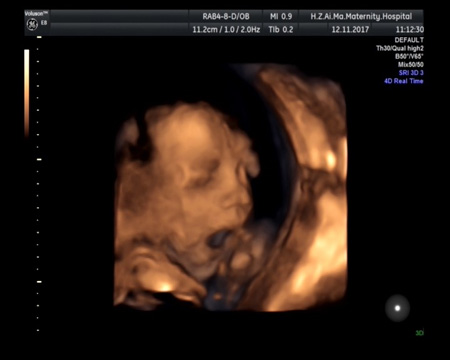Select the RAB4-8-D/OB probe label
The height and width of the screenshot is (360, 450).
click(226, 16)
